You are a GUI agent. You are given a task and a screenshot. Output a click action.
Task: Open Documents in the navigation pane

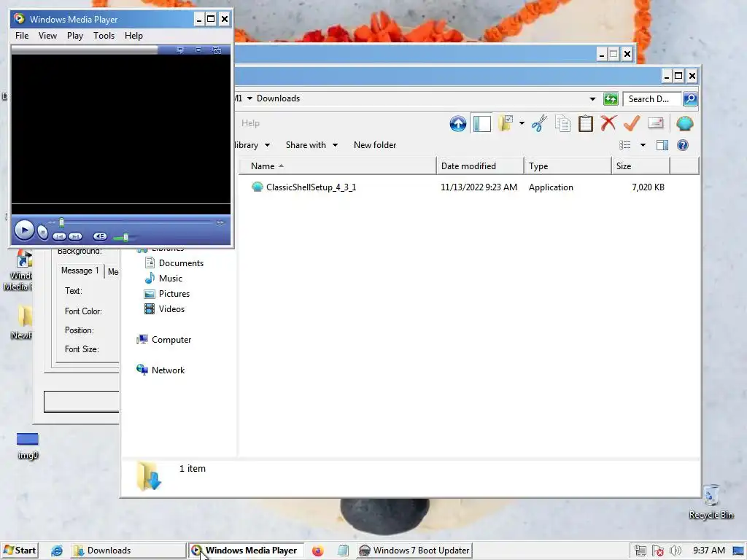click(181, 263)
